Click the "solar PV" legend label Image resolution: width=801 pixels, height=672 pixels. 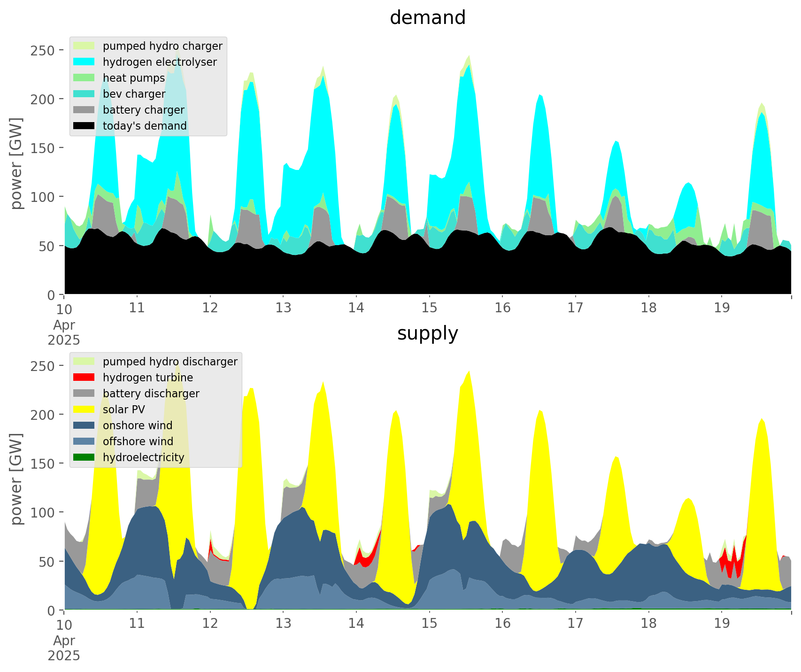tap(124, 410)
